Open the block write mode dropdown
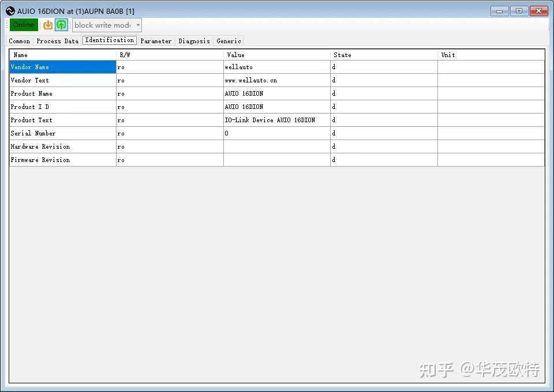Image resolution: width=554 pixels, height=392 pixels. [103, 25]
